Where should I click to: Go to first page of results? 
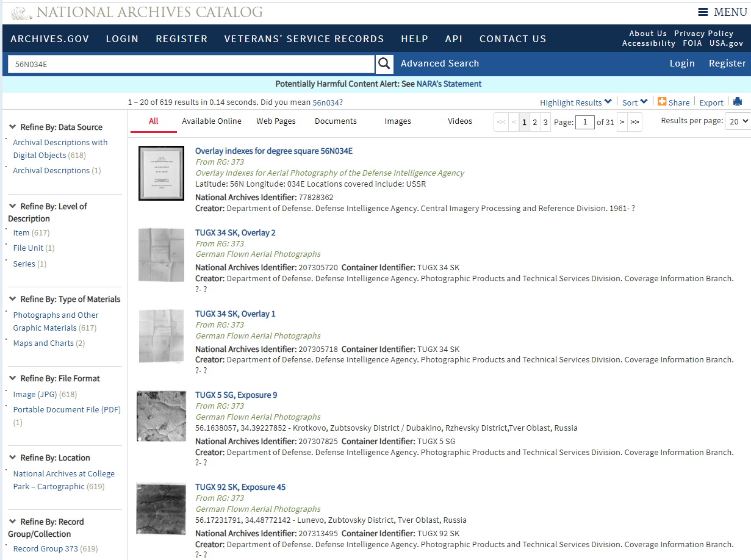[501, 122]
